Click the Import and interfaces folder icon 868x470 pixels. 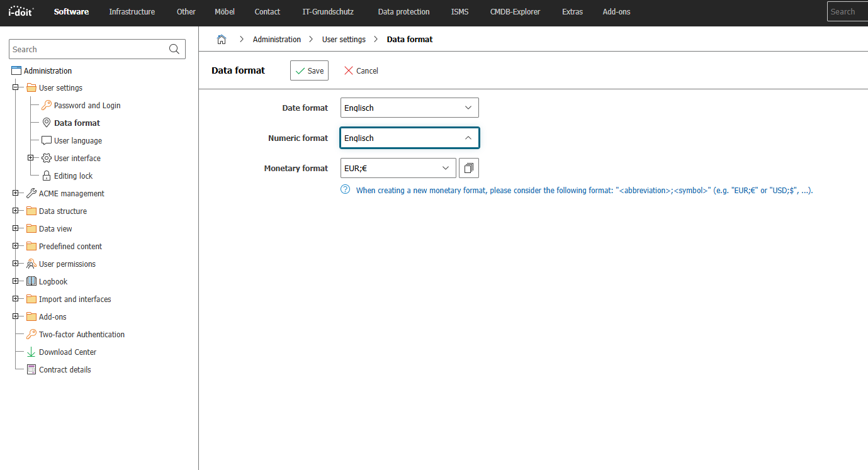click(31, 299)
